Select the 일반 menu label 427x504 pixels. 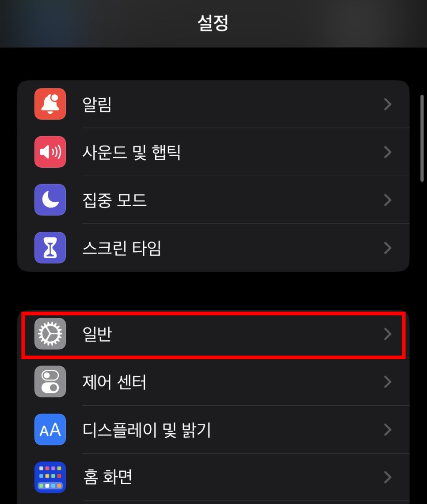tap(97, 334)
